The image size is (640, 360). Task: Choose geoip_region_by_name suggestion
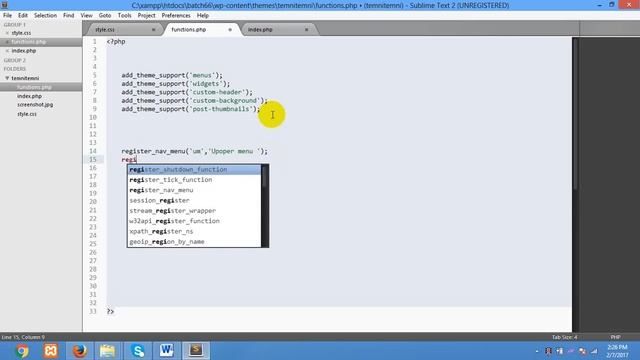coord(194,242)
